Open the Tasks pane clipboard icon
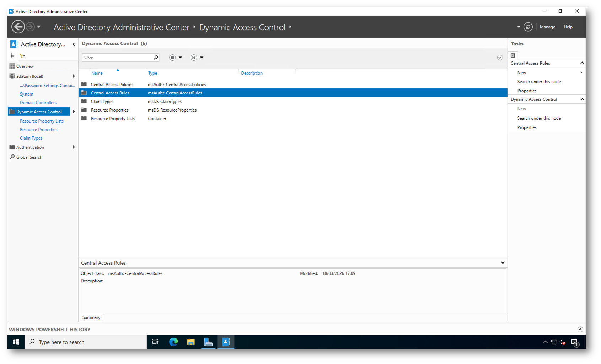This screenshot has height=364, width=601. (513, 55)
